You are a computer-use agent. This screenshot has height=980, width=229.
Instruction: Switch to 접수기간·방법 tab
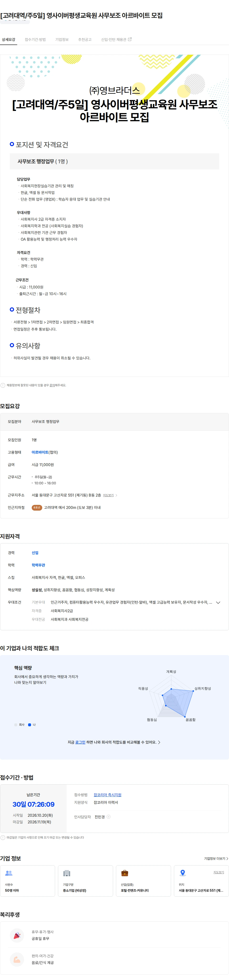[35, 40]
